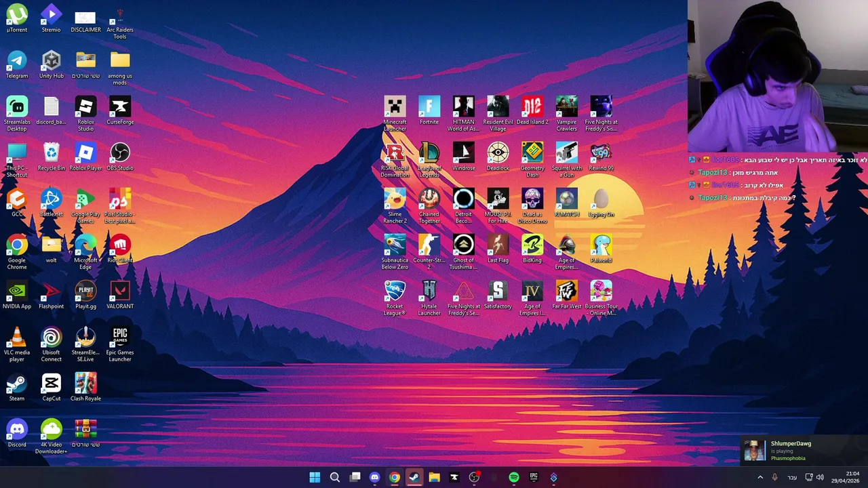
Task: Open Epic Games Launcher desktop icon
Action: (x=120, y=345)
